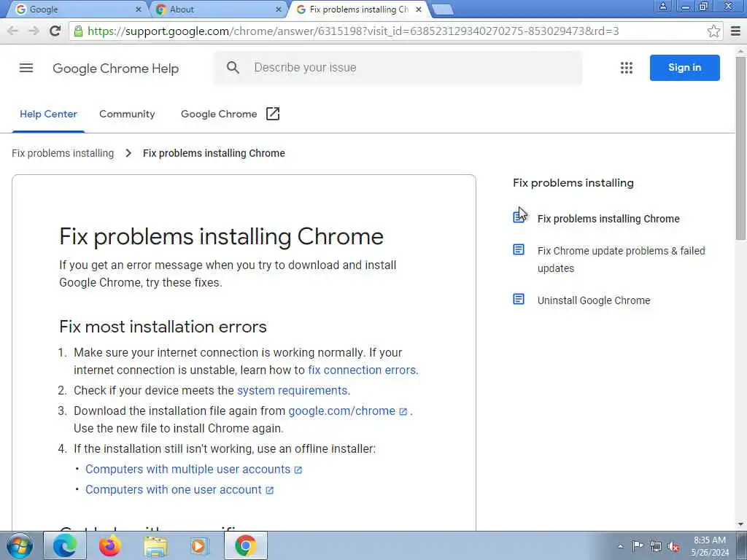The width and height of the screenshot is (747, 560).
Task: Open Computers with one user account link
Action: pyautogui.click(x=179, y=490)
